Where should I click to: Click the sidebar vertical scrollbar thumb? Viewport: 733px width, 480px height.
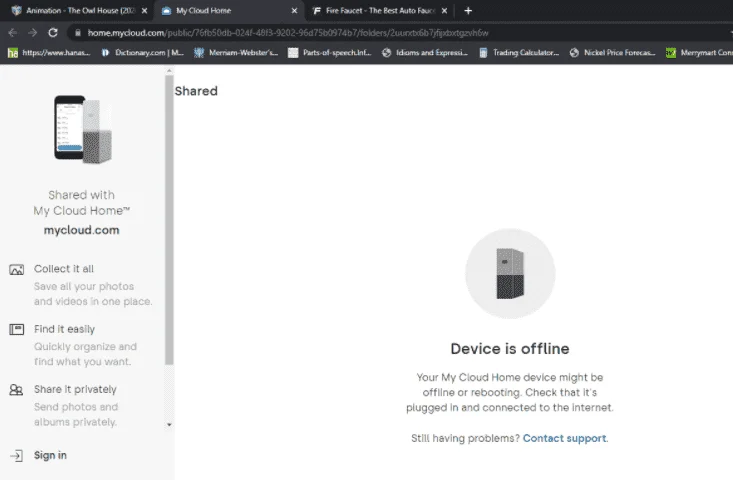click(x=169, y=220)
